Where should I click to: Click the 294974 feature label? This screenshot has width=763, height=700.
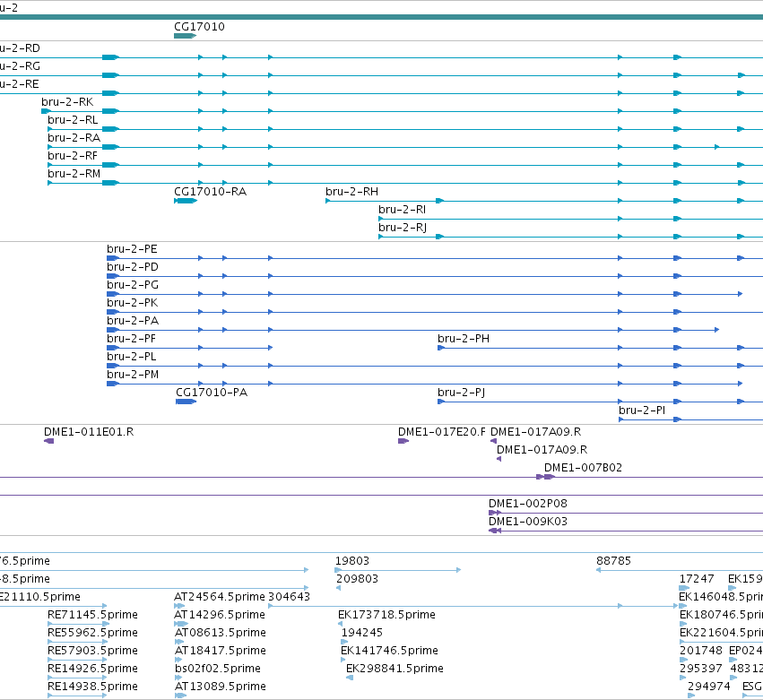click(709, 687)
